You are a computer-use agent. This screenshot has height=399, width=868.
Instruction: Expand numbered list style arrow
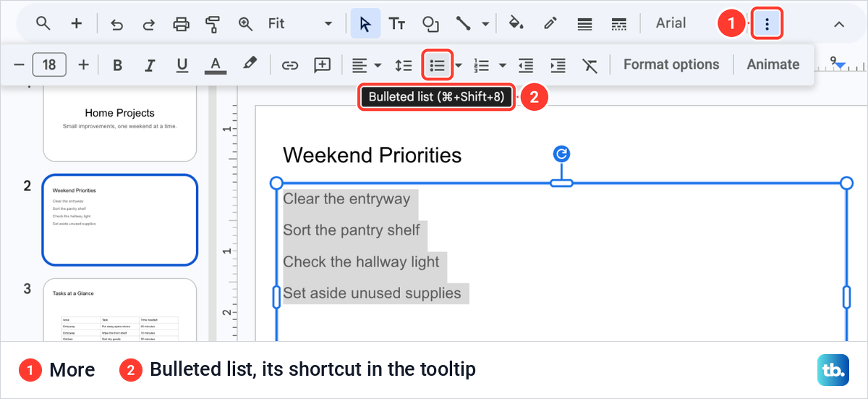coord(502,65)
